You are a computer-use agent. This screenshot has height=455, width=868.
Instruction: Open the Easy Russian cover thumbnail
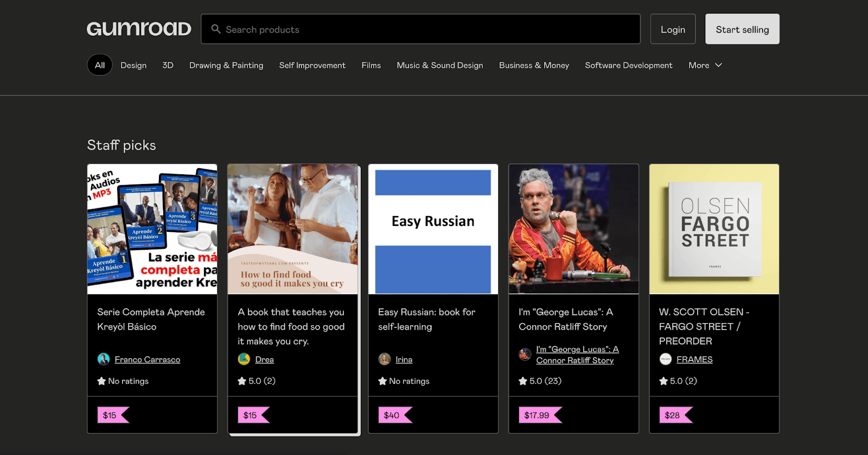pos(433,229)
